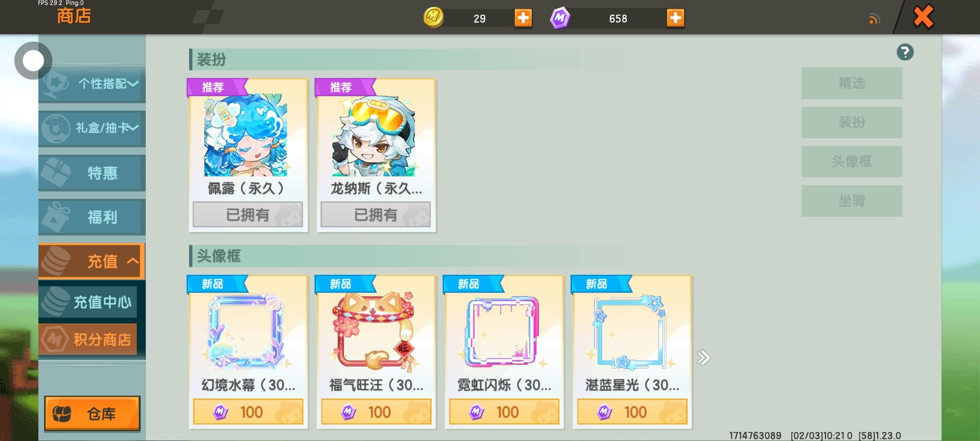Select the 积分商店 submenu item
The height and width of the screenshot is (441, 980).
click(x=88, y=339)
